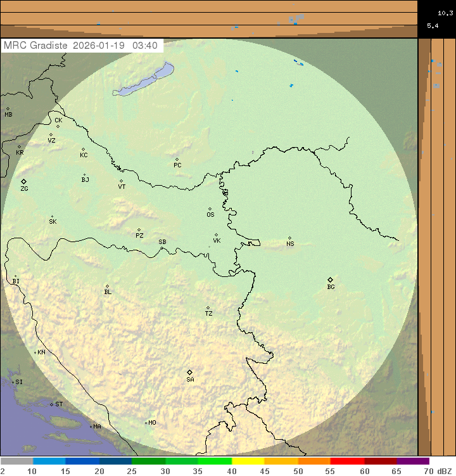
Task: Click the green 30–35 dBZ legend swatch
Action: pyautogui.click(x=182, y=461)
